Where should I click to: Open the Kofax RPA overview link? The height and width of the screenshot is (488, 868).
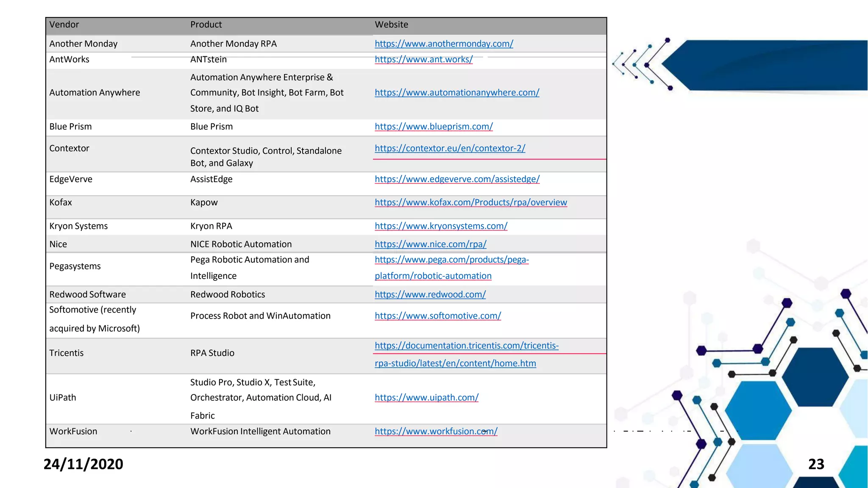click(x=470, y=202)
